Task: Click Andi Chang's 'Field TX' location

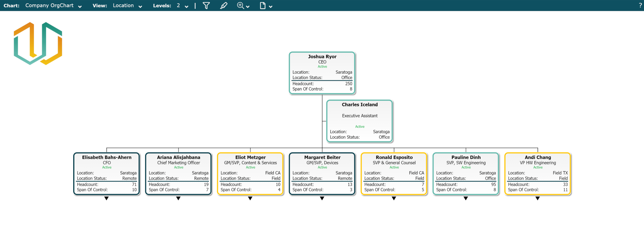Action: click(x=560, y=173)
